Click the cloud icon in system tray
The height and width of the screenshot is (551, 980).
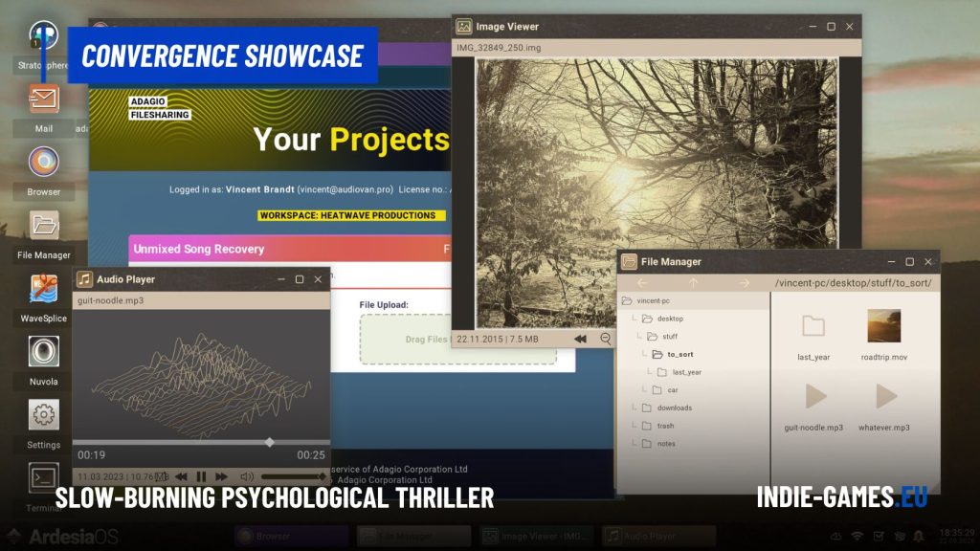click(x=835, y=536)
